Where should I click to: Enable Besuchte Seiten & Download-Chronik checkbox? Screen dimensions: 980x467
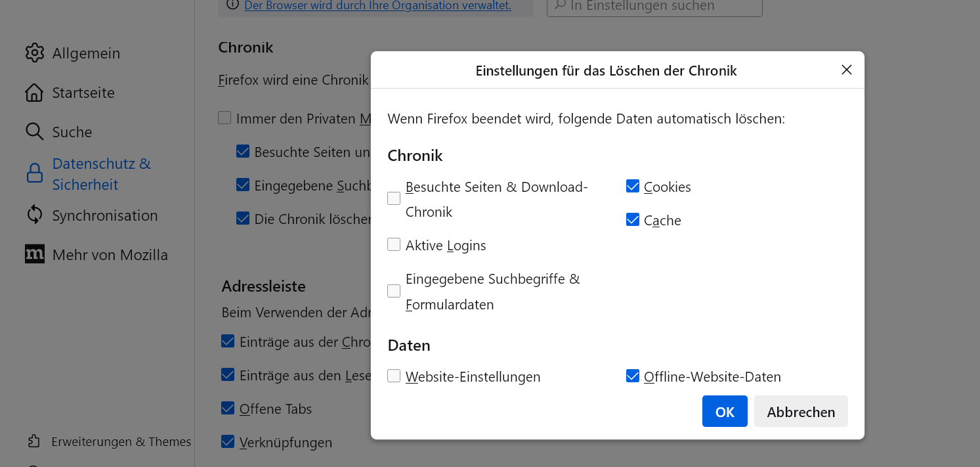(394, 198)
